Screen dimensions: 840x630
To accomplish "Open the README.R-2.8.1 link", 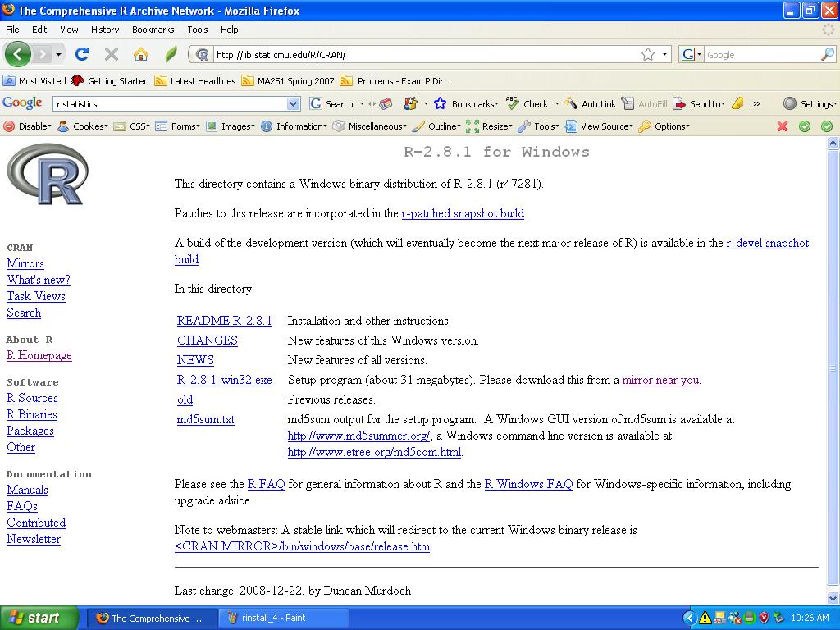I will pyautogui.click(x=224, y=321).
